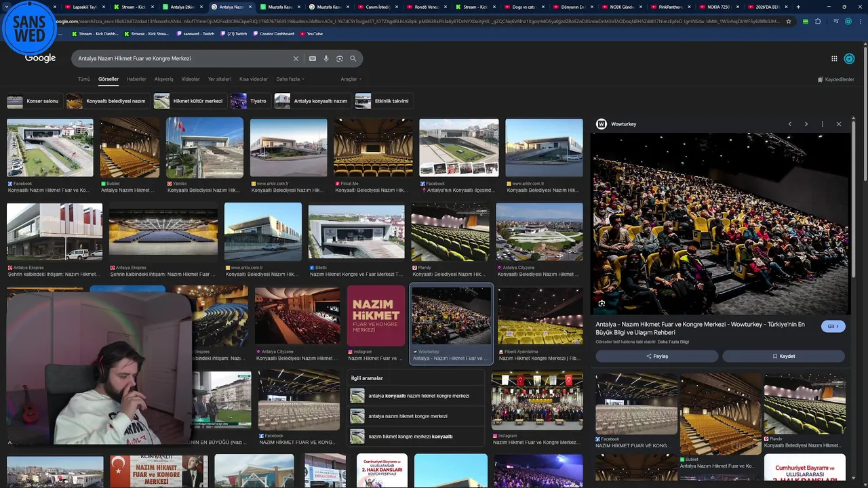Select Etkinlik takvimi chip
Viewport: 868px width, 488px height.
click(x=384, y=101)
